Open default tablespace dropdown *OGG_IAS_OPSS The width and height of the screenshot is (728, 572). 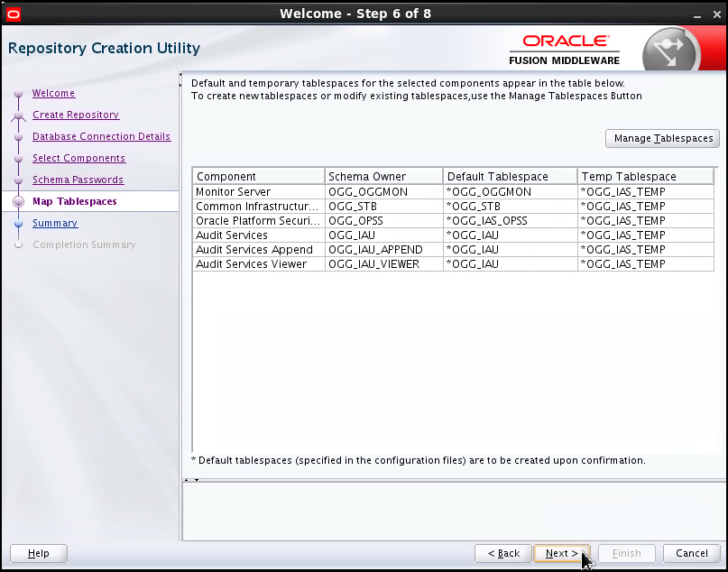point(511,220)
